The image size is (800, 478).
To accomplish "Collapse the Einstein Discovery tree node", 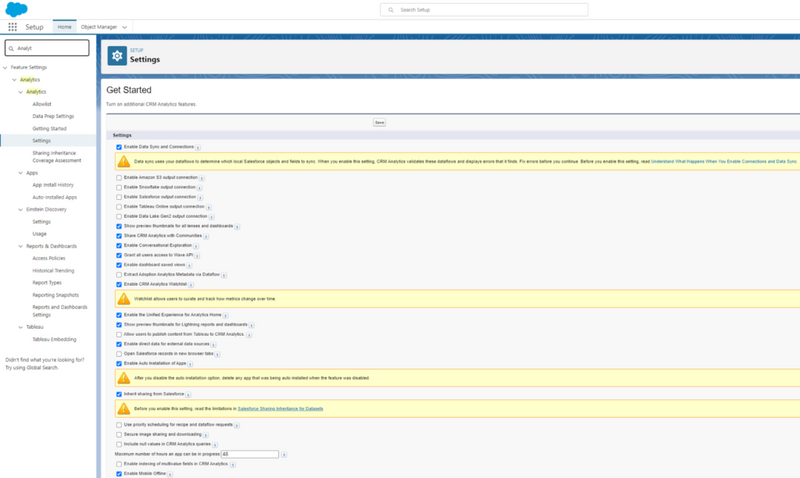I will pyautogui.click(x=20, y=210).
